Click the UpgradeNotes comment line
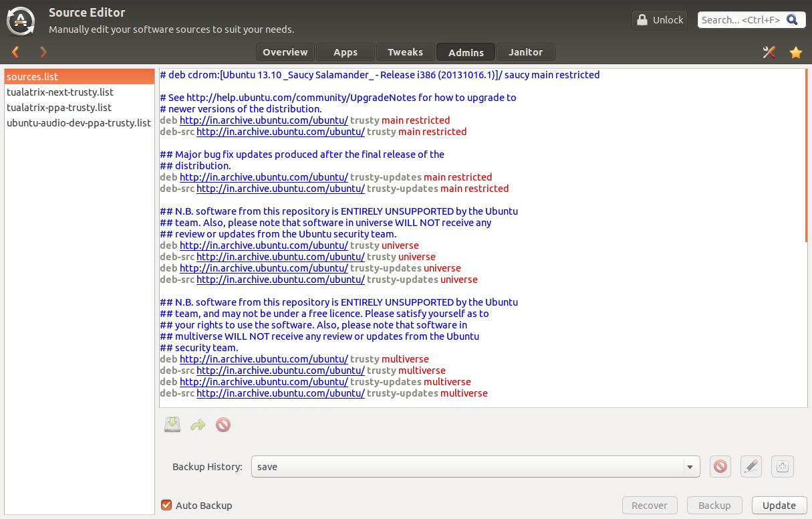Screen dimensions: 812x519 [338, 98]
